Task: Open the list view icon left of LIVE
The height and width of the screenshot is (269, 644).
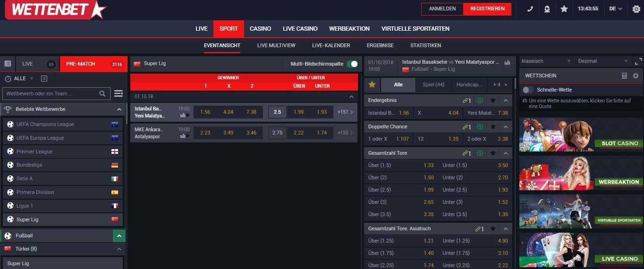Action: pos(8,64)
